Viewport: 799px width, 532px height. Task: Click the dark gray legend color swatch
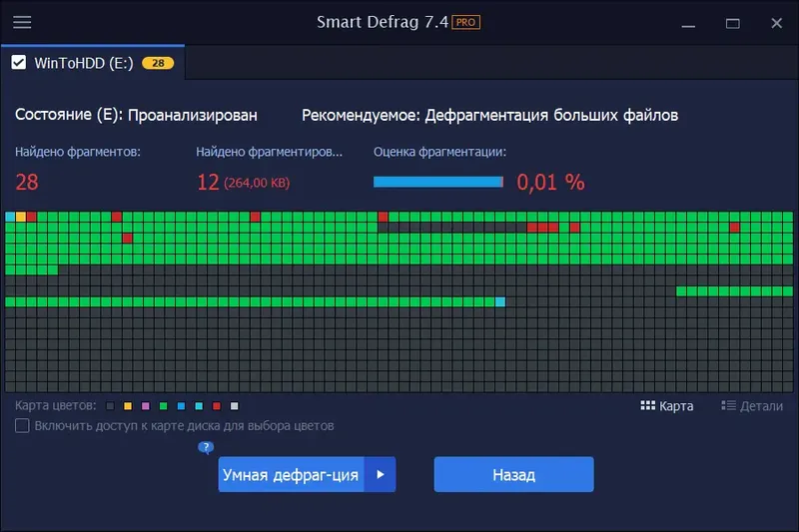(110, 406)
